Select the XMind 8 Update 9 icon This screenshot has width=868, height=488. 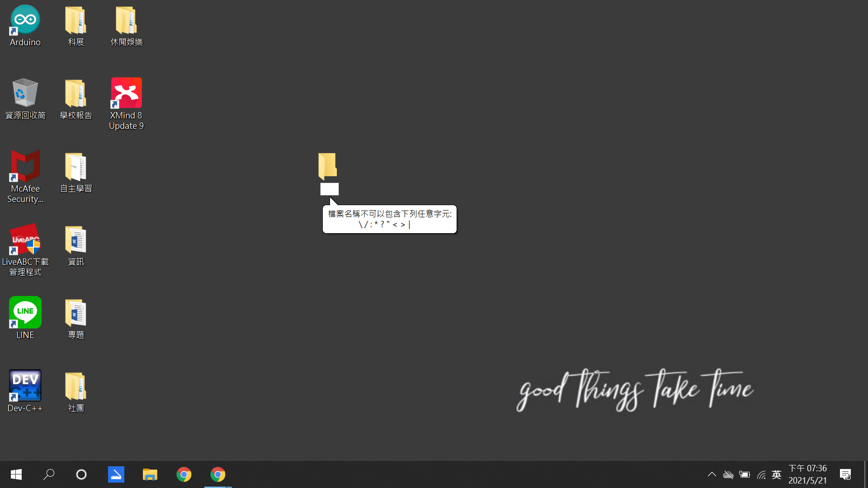(126, 94)
